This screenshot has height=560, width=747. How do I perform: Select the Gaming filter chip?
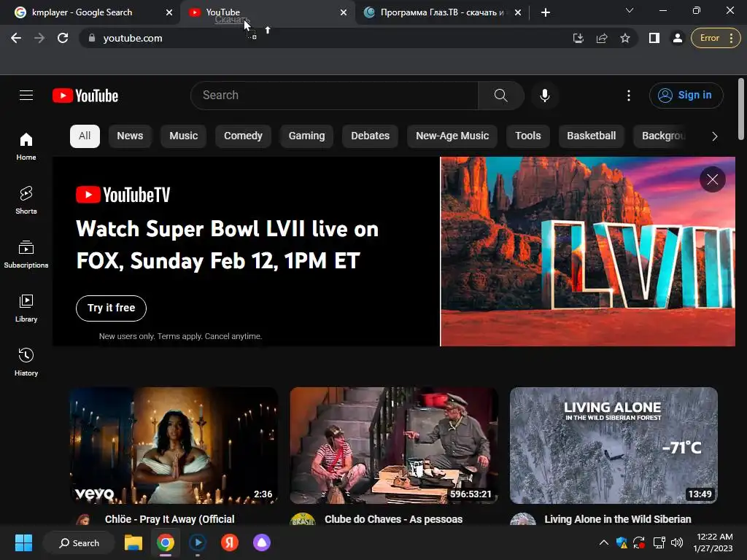[306, 136]
